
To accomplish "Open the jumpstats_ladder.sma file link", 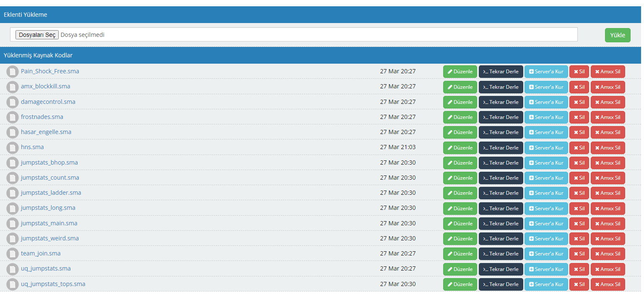I will [x=51, y=192].
